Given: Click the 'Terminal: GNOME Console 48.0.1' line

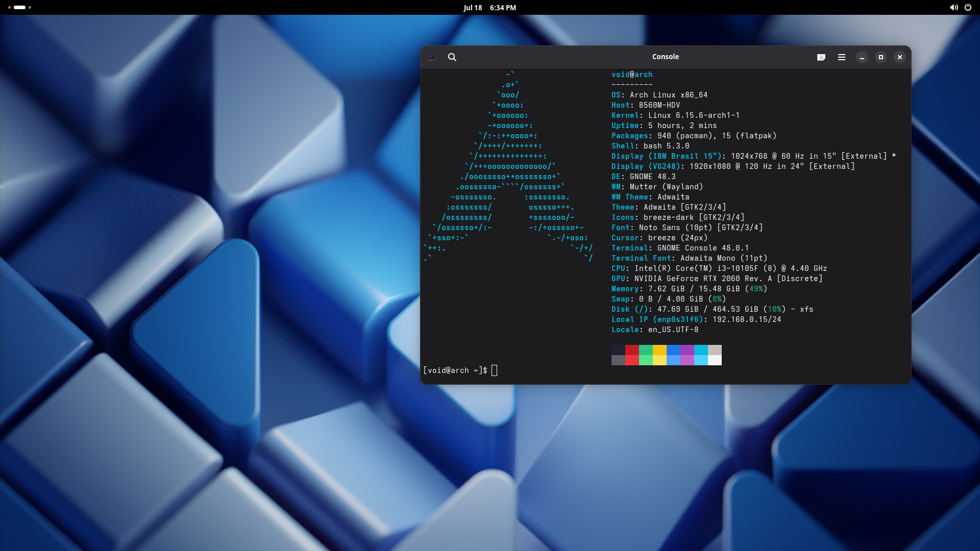Looking at the screenshot, I should point(680,248).
